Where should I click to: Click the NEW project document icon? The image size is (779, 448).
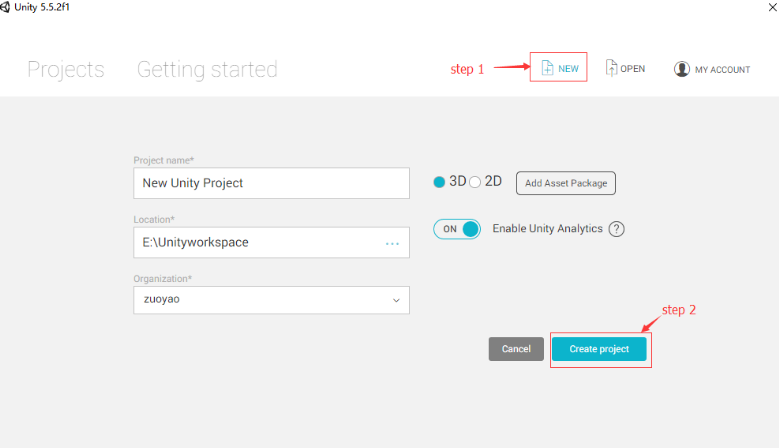pyautogui.click(x=547, y=68)
